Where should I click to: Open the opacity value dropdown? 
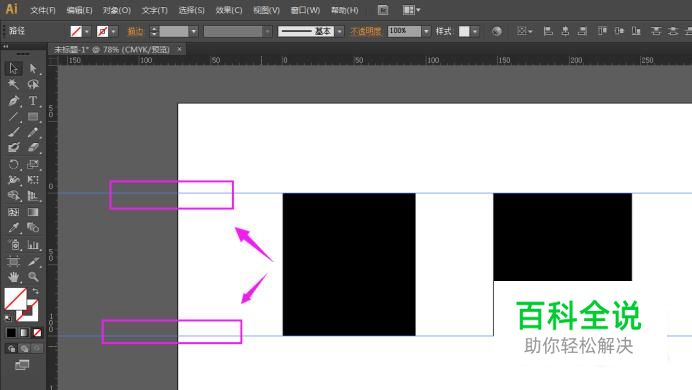tap(426, 31)
